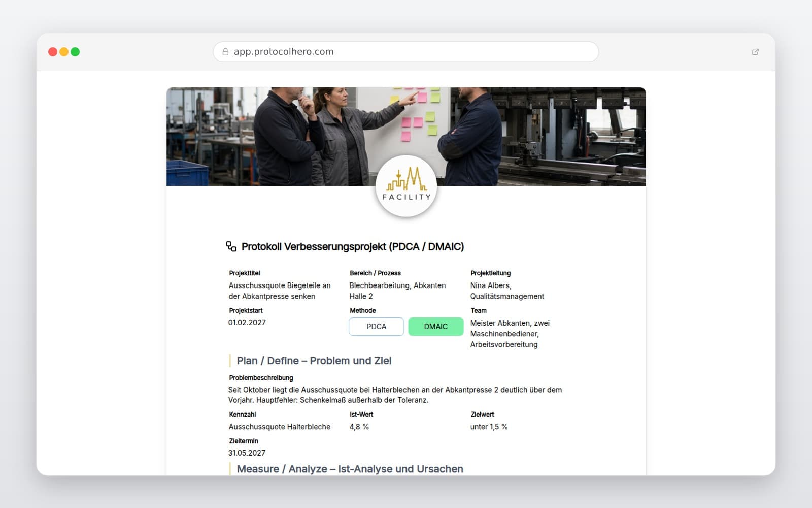Click the Facility logo badge
The width and height of the screenshot is (812, 508).
pyautogui.click(x=406, y=186)
